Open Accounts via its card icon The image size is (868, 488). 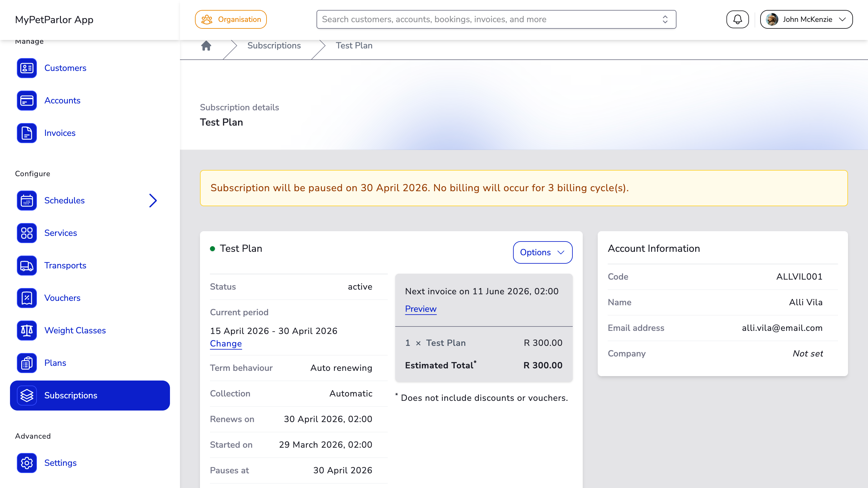(x=27, y=100)
